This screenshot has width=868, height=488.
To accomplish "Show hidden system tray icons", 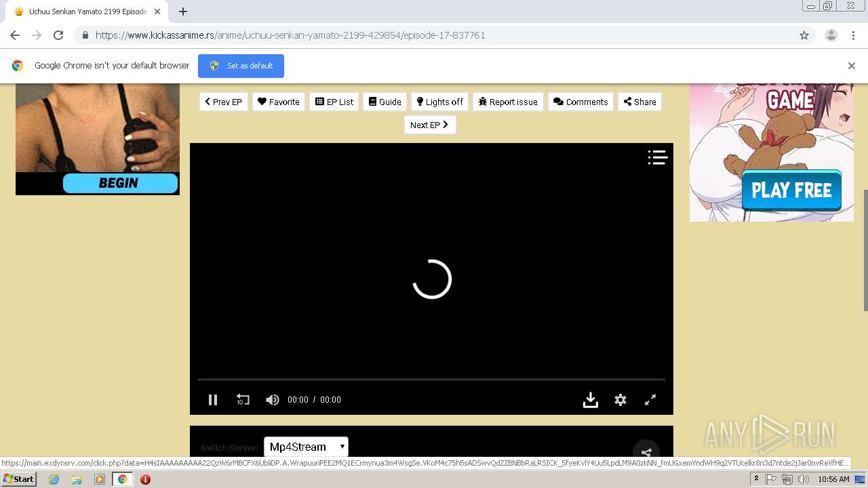I will tap(756, 479).
